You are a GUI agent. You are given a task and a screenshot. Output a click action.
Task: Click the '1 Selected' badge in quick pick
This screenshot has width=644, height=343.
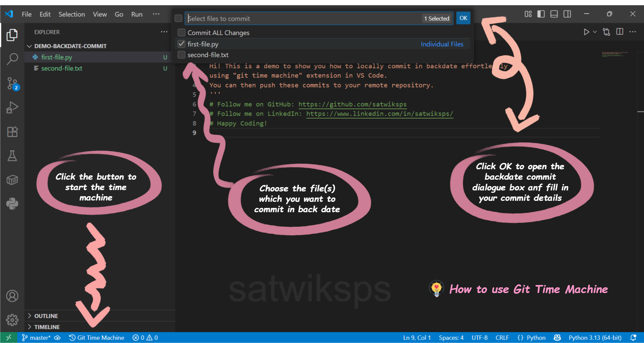(437, 18)
